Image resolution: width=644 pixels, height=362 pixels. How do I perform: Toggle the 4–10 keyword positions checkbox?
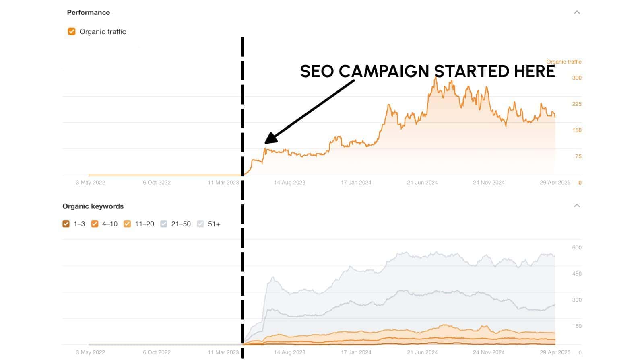pyautogui.click(x=95, y=224)
